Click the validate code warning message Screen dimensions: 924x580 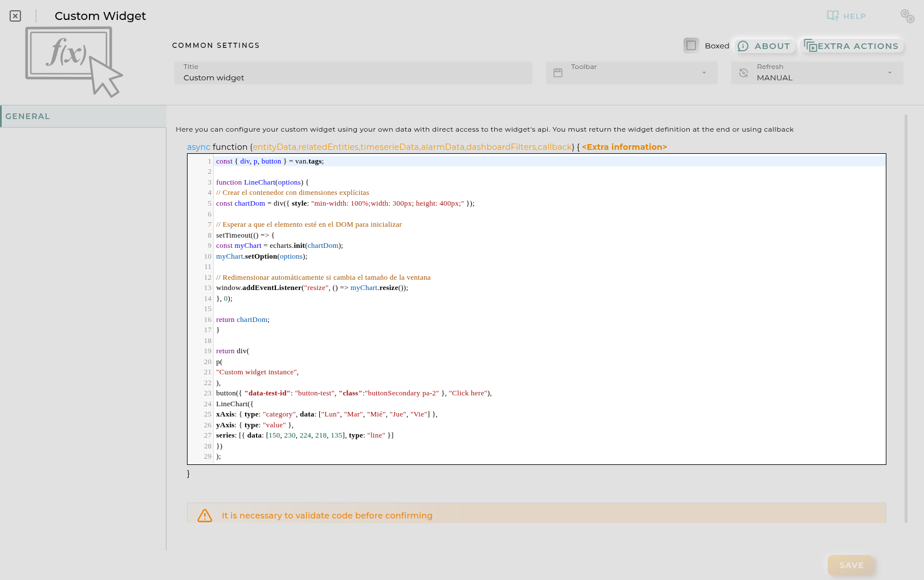pos(327,516)
